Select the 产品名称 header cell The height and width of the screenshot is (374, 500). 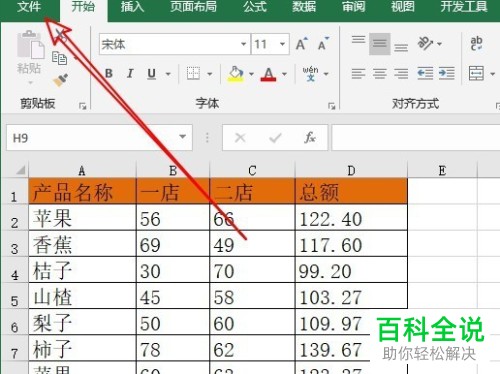(x=82, y=192)
